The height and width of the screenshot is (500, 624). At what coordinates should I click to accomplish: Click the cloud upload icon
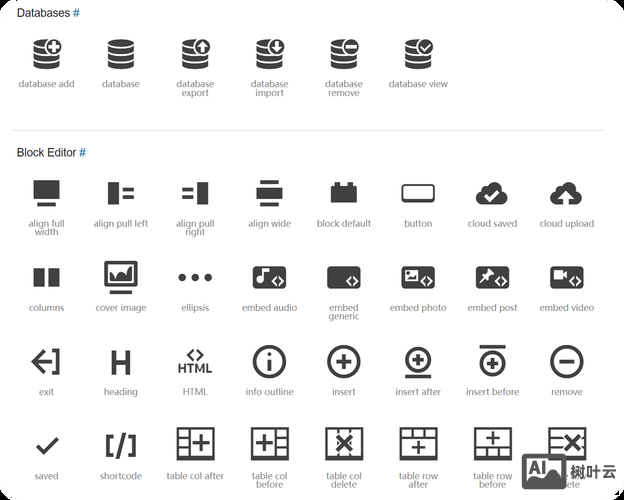click(567, 193)
